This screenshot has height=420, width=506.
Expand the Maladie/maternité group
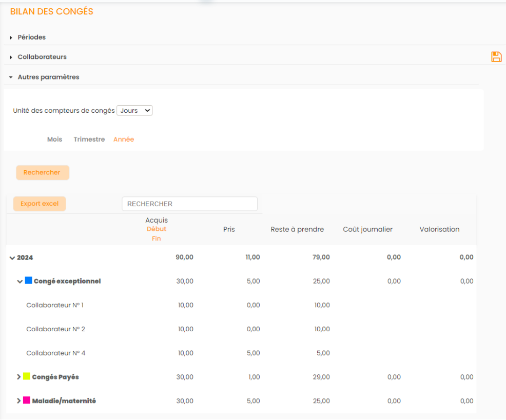point(19,401)
